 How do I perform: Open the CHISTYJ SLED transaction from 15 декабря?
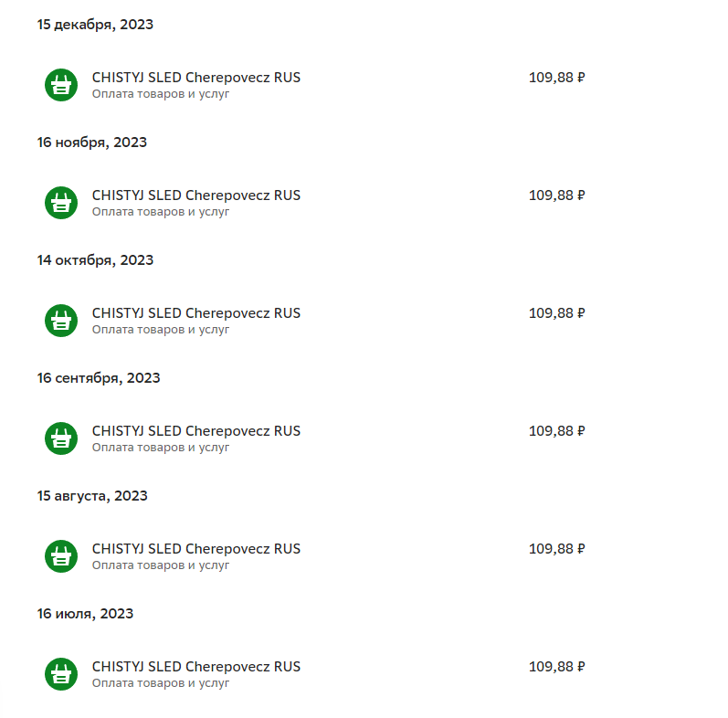(x=195, y=78)
